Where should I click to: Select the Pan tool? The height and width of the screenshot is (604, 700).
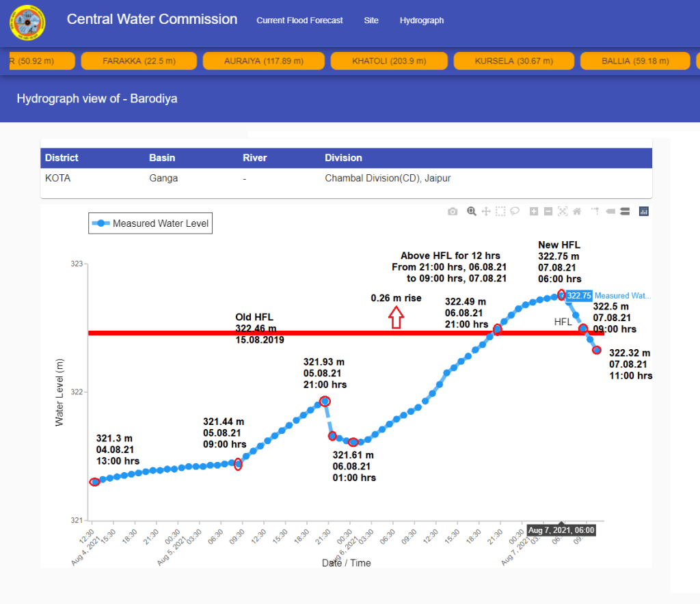[486, 212]
